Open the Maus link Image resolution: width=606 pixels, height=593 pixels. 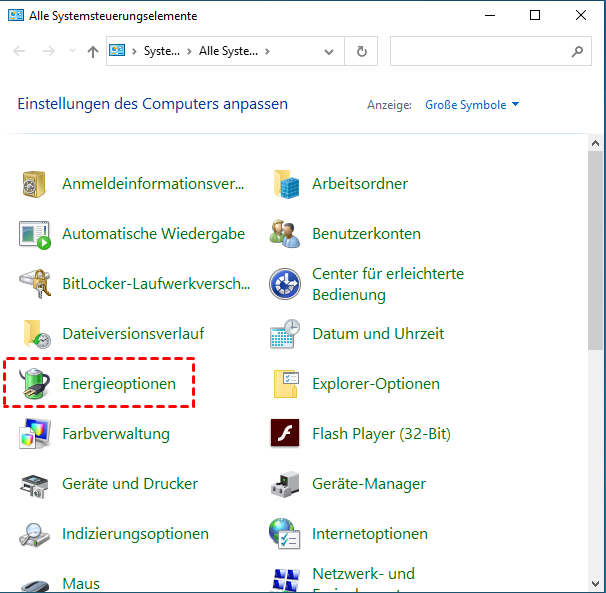81,584
